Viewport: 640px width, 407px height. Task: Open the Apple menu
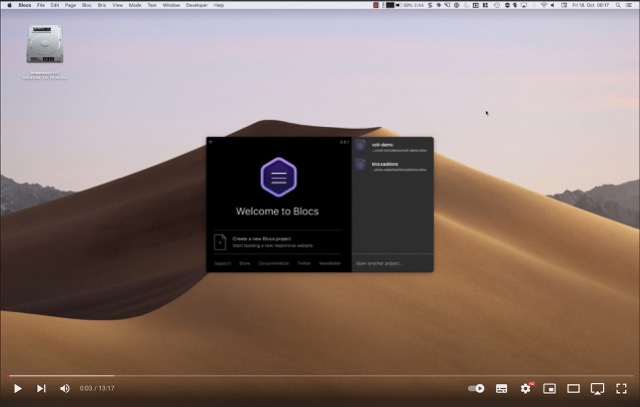tap(9, 5)
